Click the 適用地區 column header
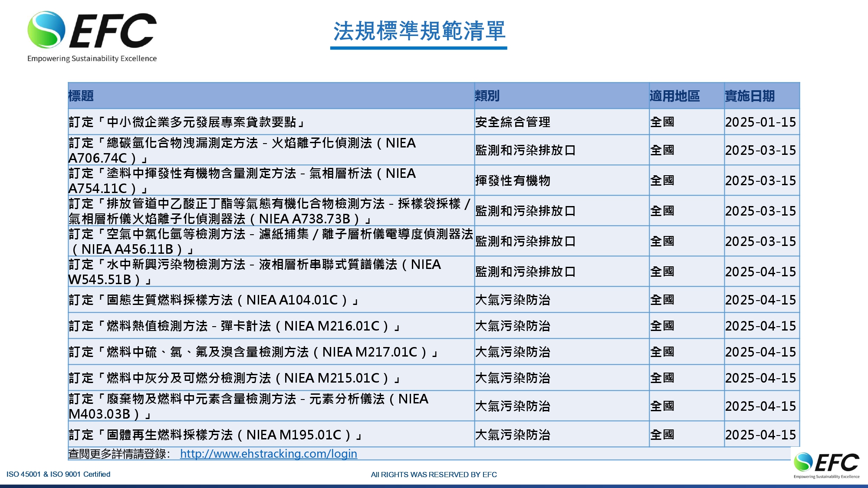 click(x=687, y=95)
